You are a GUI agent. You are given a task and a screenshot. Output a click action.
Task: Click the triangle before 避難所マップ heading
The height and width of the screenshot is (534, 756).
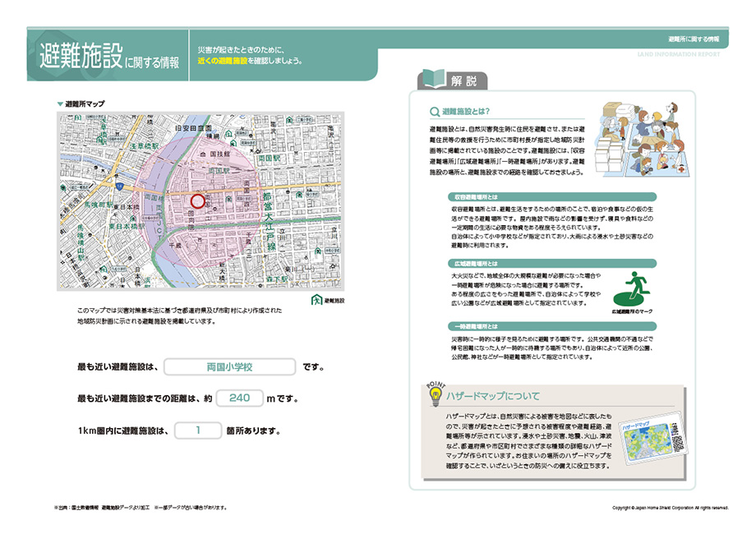click(60, 104)
